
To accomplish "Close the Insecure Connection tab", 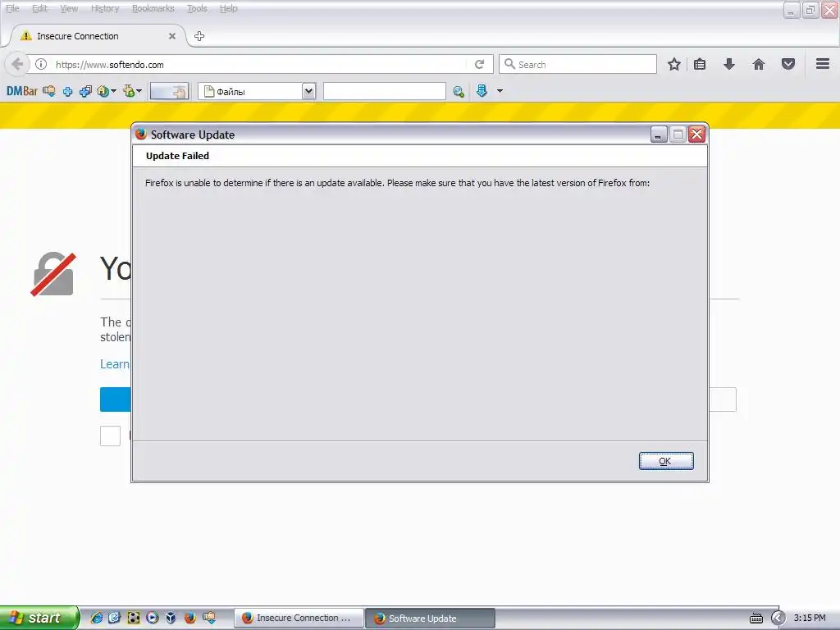I will 172,36.
